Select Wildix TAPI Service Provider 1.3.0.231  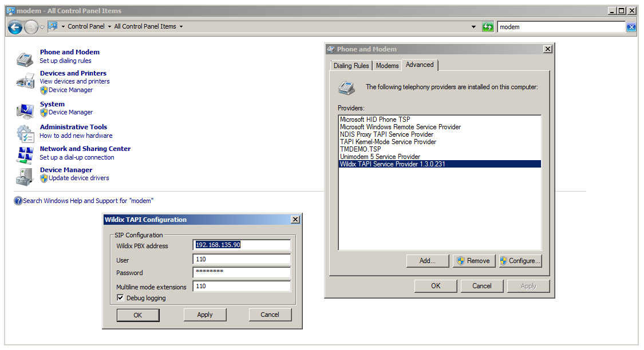(440, 164)
